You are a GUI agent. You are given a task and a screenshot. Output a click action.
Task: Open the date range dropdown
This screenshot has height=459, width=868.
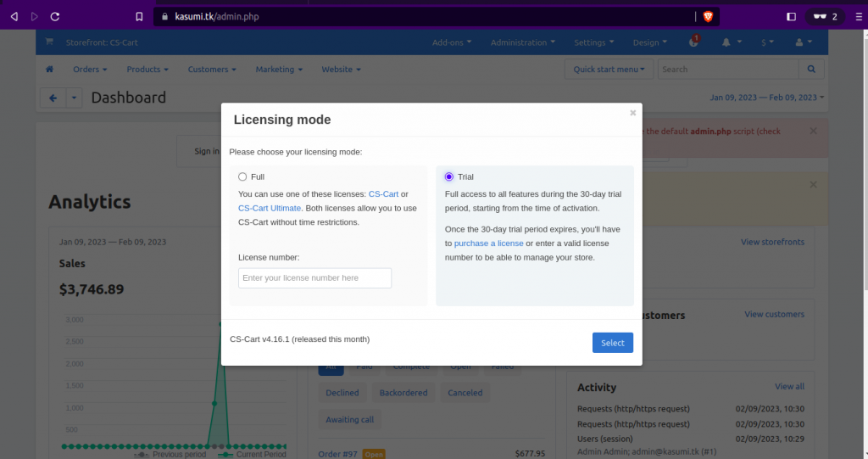(x=766, y=98)
